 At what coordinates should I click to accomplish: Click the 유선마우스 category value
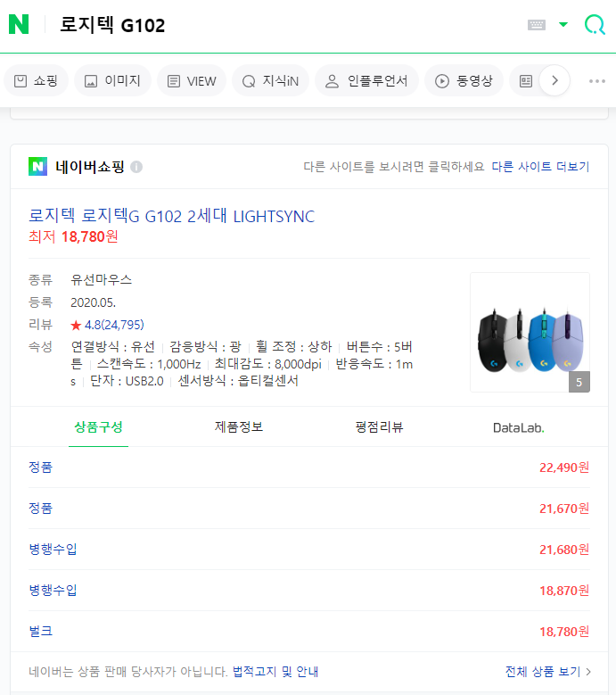tap(102, 279)
